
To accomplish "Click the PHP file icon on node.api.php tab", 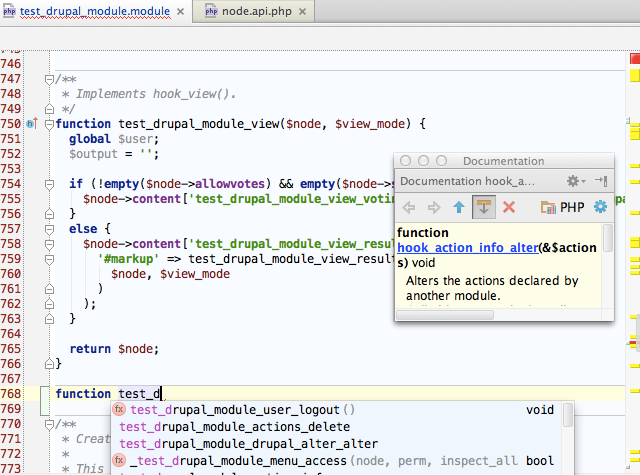I will pos(211,11).
